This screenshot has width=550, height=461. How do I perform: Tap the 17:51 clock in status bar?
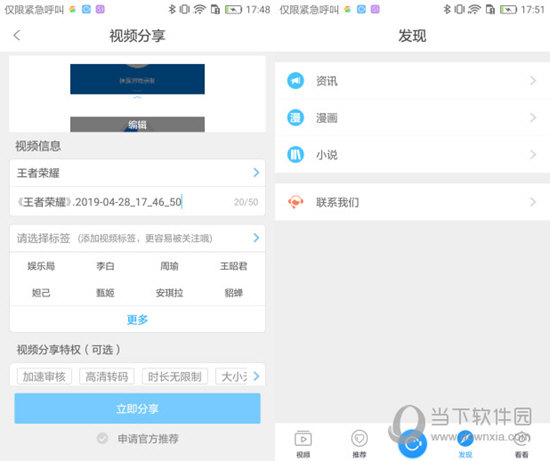pos(533,9)
